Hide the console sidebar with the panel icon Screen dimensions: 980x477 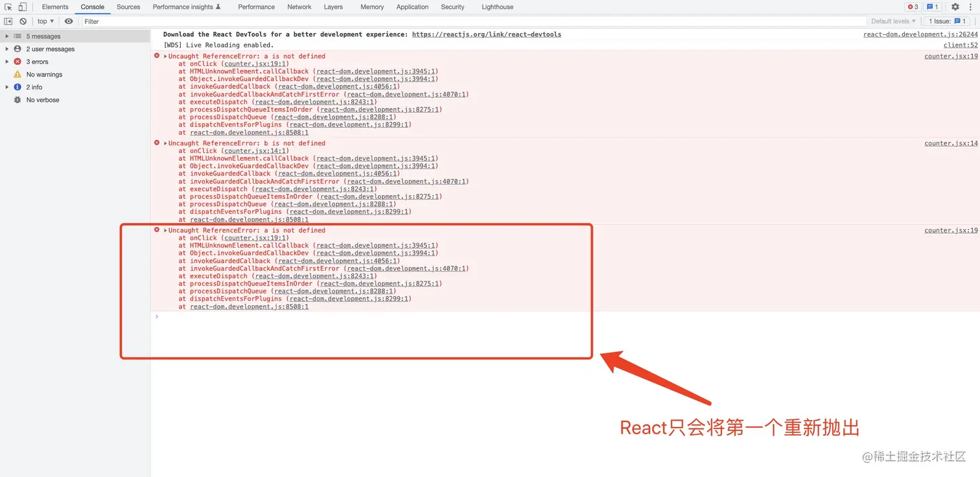point(8,21)
